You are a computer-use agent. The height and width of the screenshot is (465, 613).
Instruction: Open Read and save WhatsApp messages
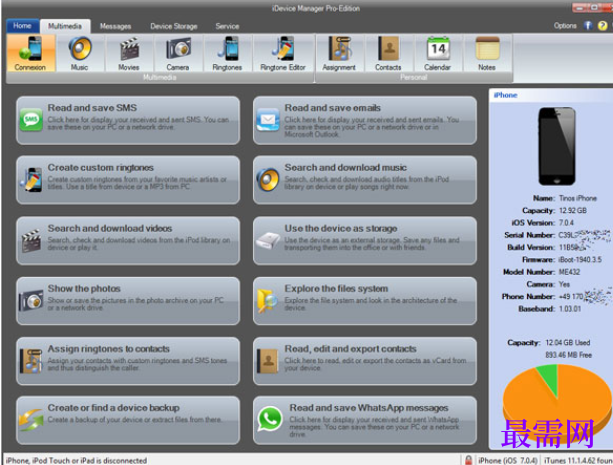365,420
